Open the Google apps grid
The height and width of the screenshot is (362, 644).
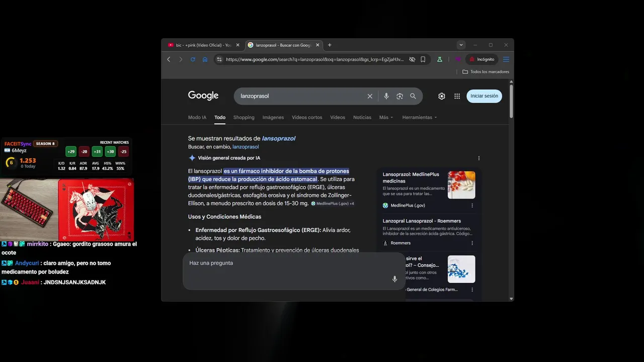[457, 96]
